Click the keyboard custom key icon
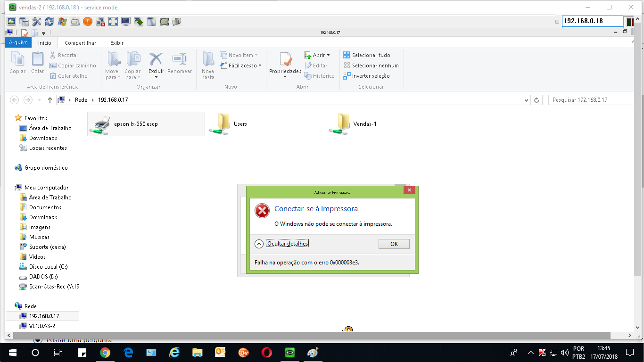Viewport: 644px width, 362px height. pos(75,21)
